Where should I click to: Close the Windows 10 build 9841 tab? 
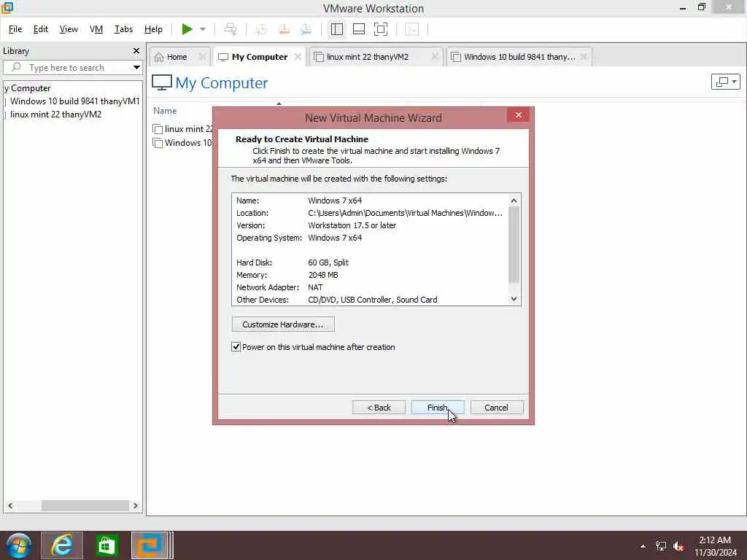click(584, 57)
